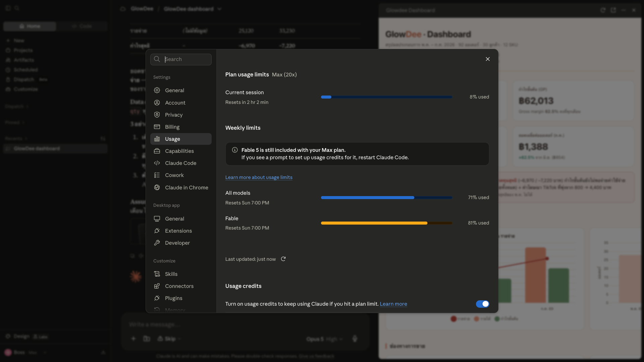This screenshot has height=362, width=644.
Task: Switch to Code tab in sidebar
Action: (x=82, y=26)
